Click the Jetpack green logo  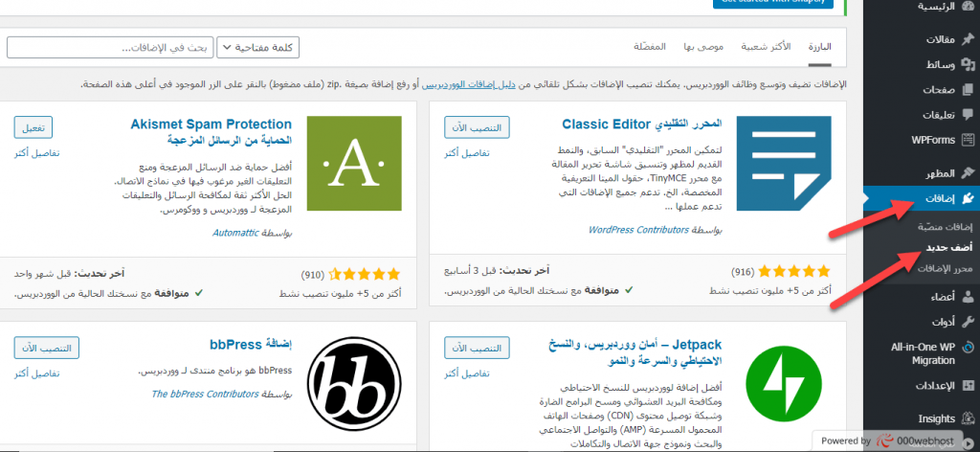click(x=784, y=385)
